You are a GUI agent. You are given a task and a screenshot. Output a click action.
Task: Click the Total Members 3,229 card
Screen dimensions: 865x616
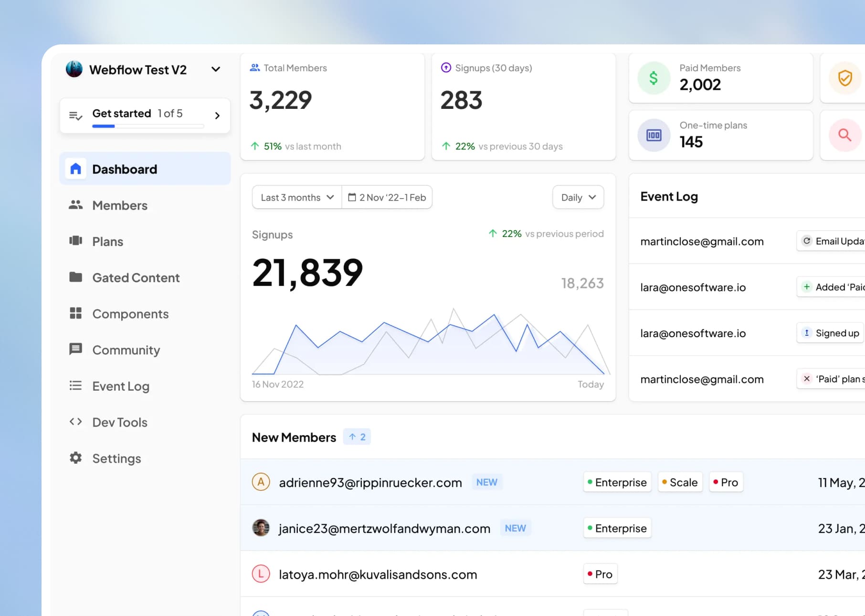coord(333,106)
